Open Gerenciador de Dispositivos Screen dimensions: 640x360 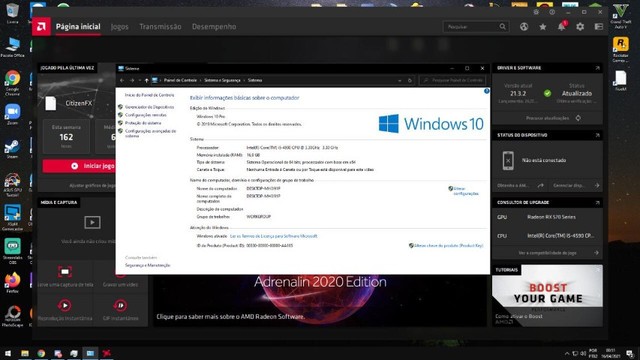149,107
